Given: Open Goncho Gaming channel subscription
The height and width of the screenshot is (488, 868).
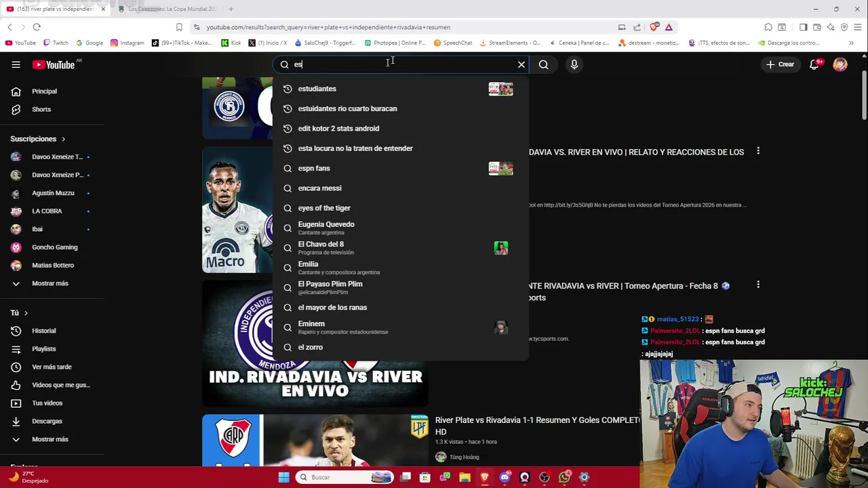Looking at the screenshot, I should (50, 247).
